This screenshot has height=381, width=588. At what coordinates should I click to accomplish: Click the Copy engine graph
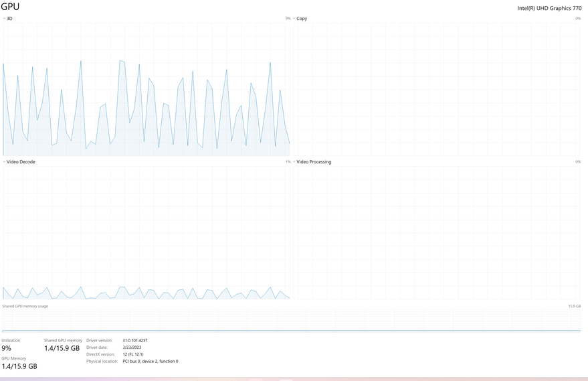pyautogui.click(x=437, y=89)
